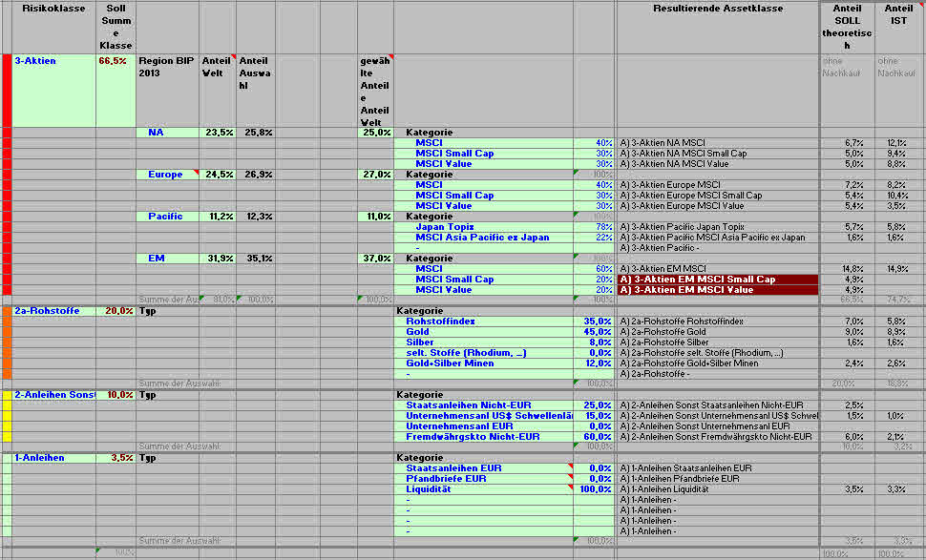Click the A) 2-Anleihen Sonst Unternehmensanl EUR cell

tap(718, 426)
